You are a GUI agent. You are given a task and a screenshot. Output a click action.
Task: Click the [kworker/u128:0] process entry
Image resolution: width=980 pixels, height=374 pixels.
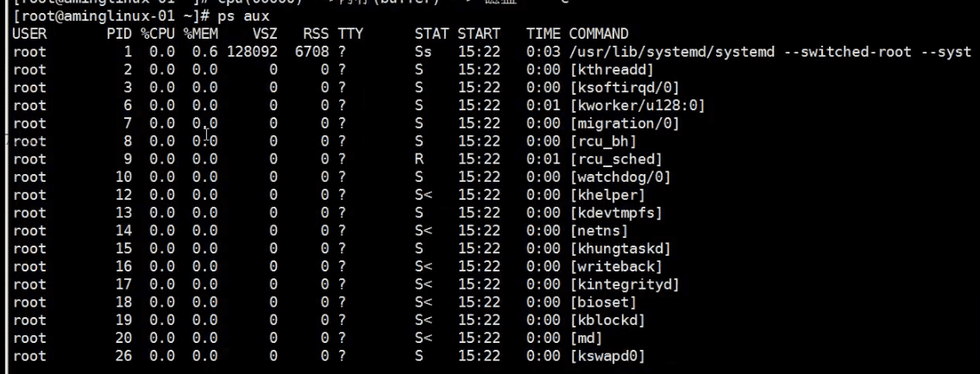(638, 106)
